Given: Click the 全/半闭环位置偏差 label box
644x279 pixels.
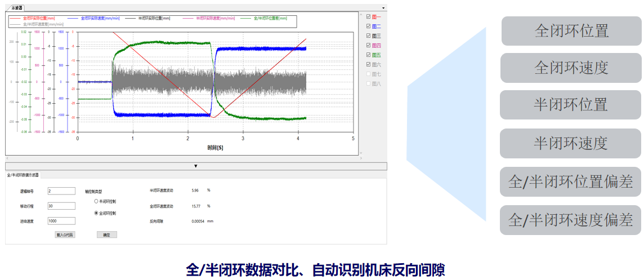Looking at the screenshot, I should point(570,181).
